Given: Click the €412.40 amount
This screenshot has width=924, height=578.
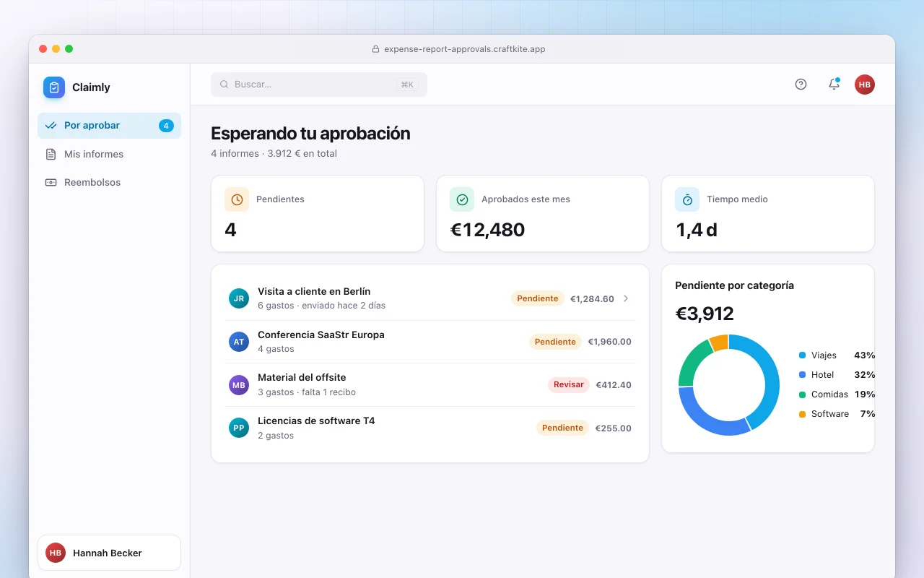Looking at the screenshot, I should (614, 385).
